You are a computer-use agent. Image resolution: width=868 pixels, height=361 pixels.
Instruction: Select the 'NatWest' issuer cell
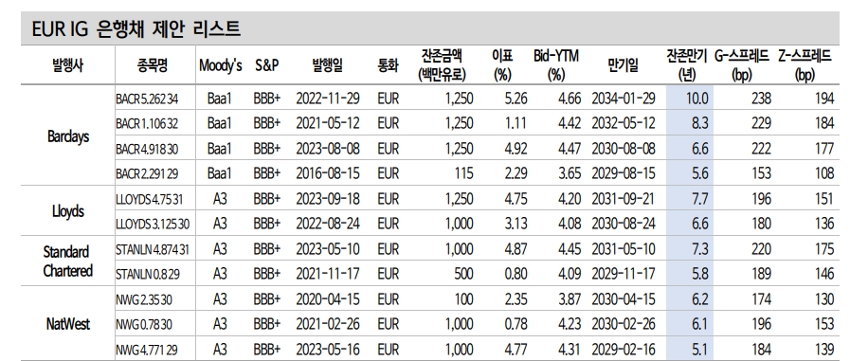point(68,324)
